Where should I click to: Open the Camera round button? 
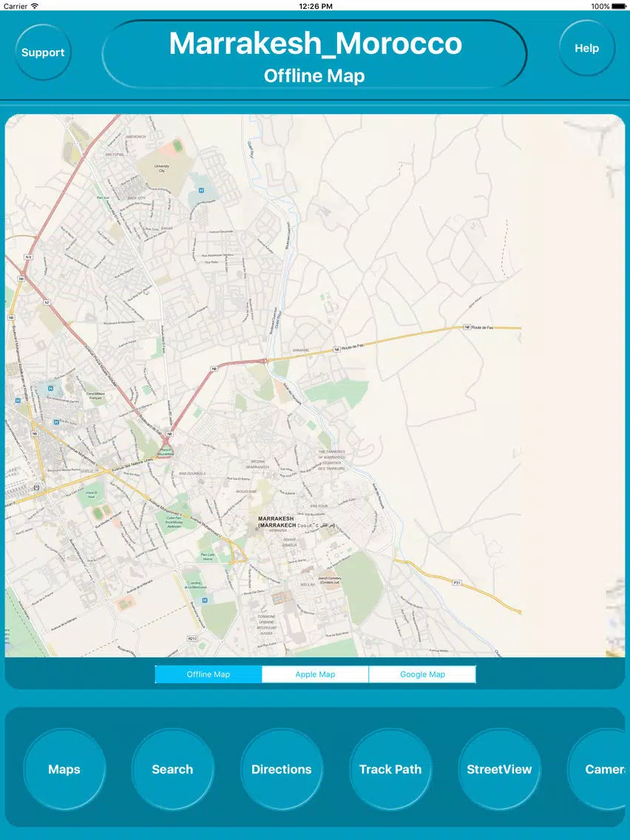(600, 769)
